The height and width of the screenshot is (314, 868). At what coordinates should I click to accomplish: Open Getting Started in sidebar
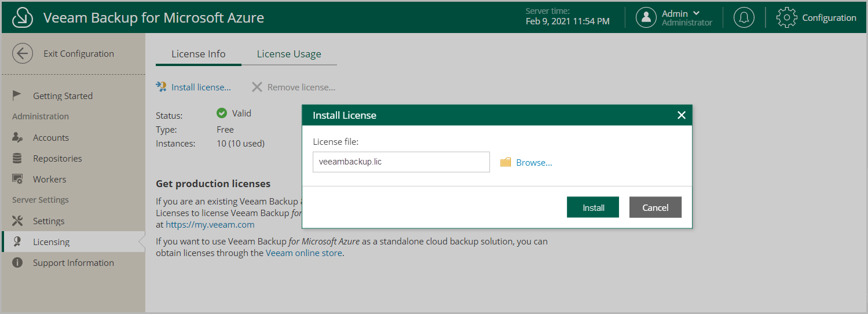[73, 96]
